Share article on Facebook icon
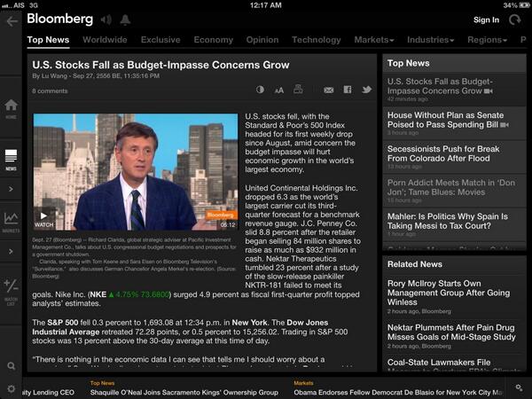The height and width of the screenshot is (399, 532). click(x=348, y=90)
